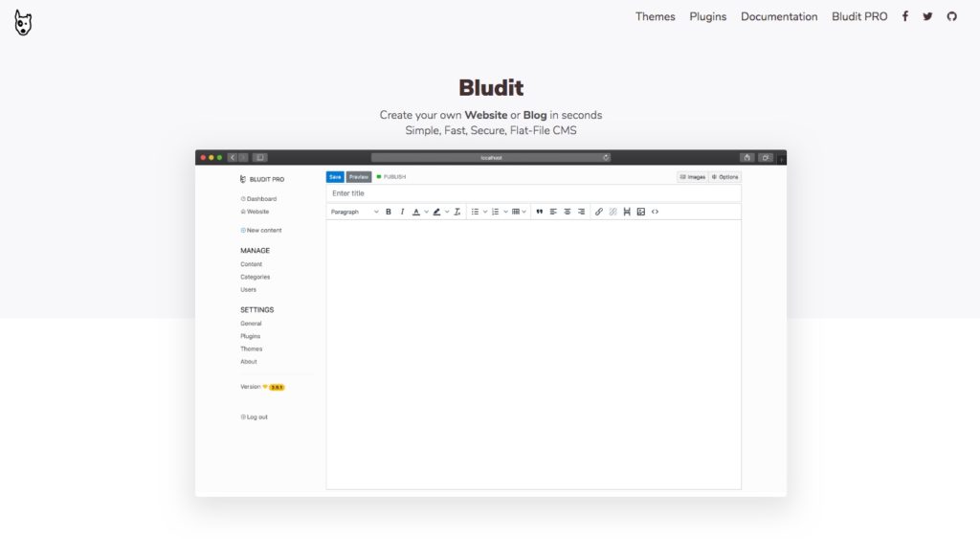Open Categories under MANAGE
The height and width of the screenshot is (539, 980).
point(255,277)
